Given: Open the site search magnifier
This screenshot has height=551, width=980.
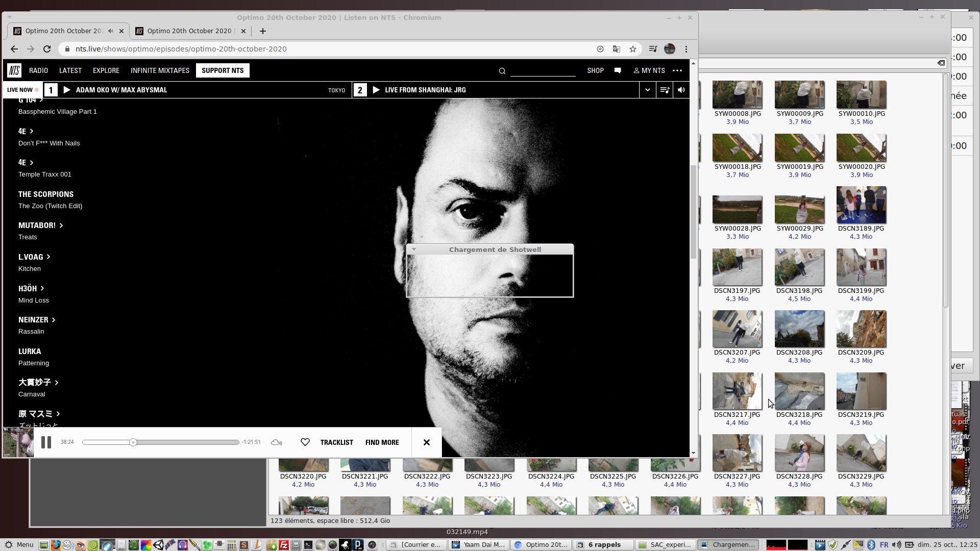Looking at the screenshot, I should tap(502, 71).
